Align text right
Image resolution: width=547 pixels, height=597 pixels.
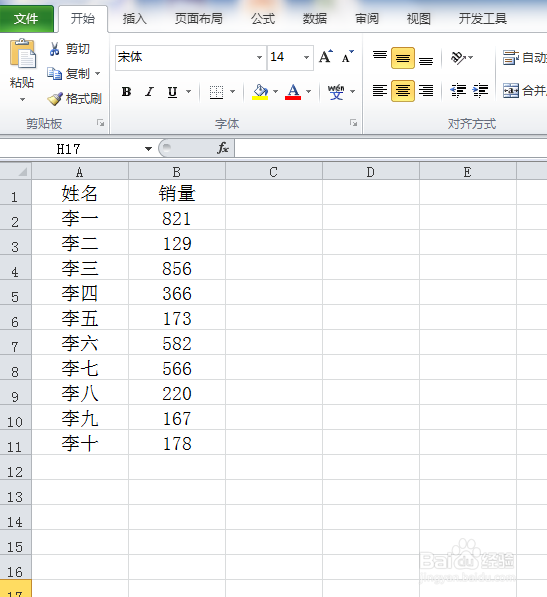coord(426,91)
